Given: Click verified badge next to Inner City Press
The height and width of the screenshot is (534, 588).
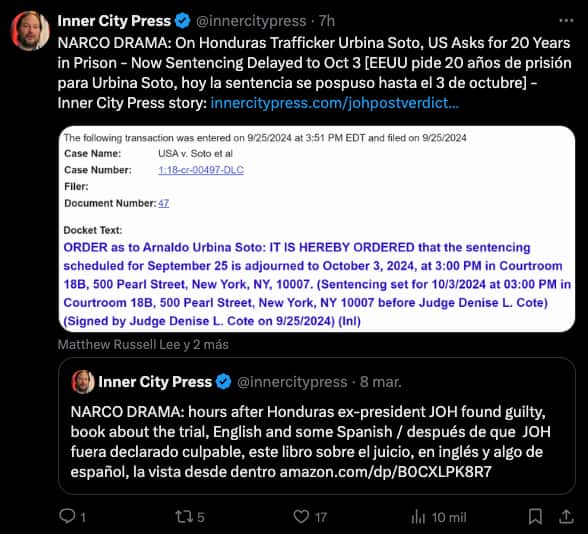Looking at the screenshot, I should 183,21.
